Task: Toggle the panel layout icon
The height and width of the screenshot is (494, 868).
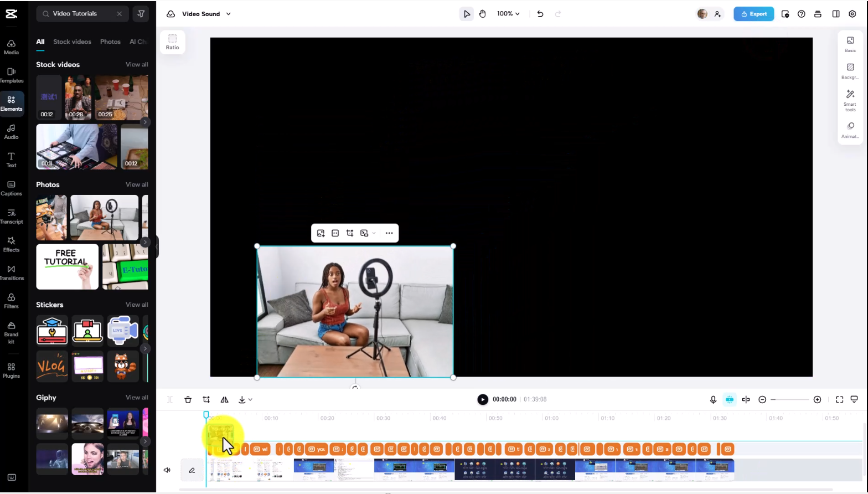Action: pyautogui.click(x=836, y=14)
